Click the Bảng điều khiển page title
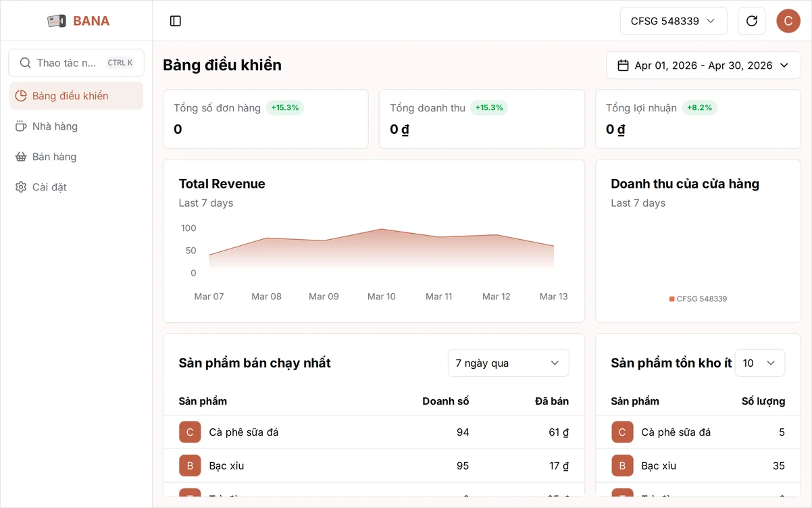Image resolution: width=812 pixels, height=508 pixels. tap(222, 65)
